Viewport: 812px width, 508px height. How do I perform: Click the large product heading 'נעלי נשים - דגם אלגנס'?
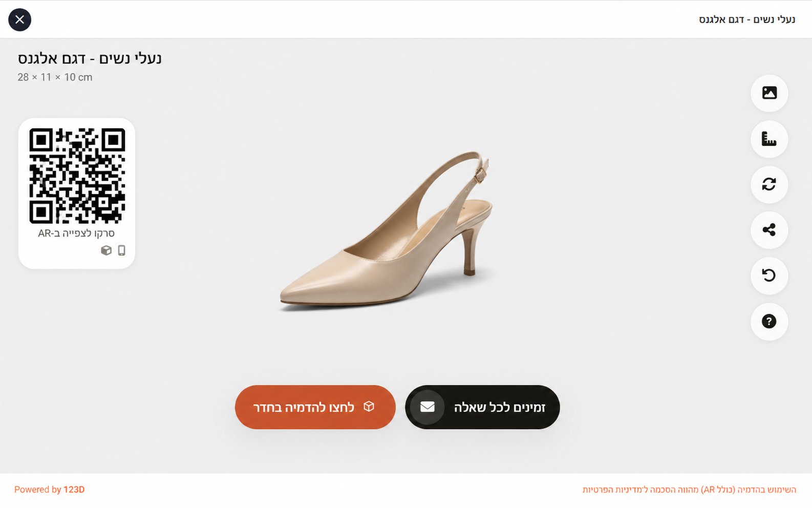[90, 58]
